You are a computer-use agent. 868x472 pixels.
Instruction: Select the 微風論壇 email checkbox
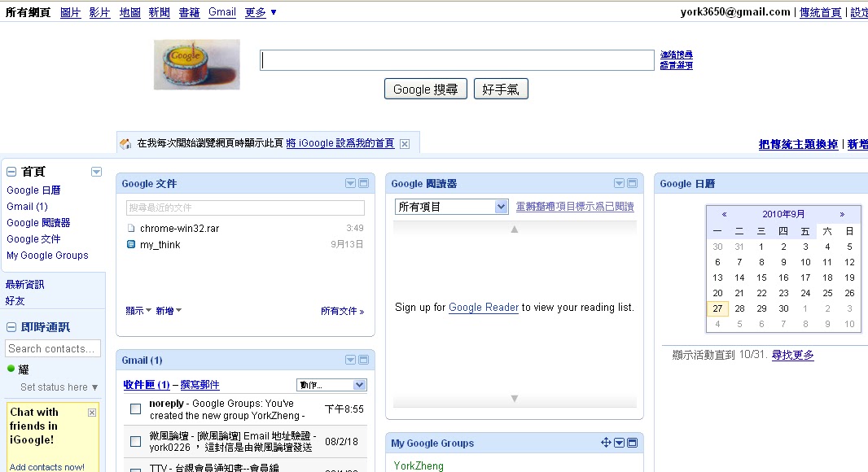[135, 442]
